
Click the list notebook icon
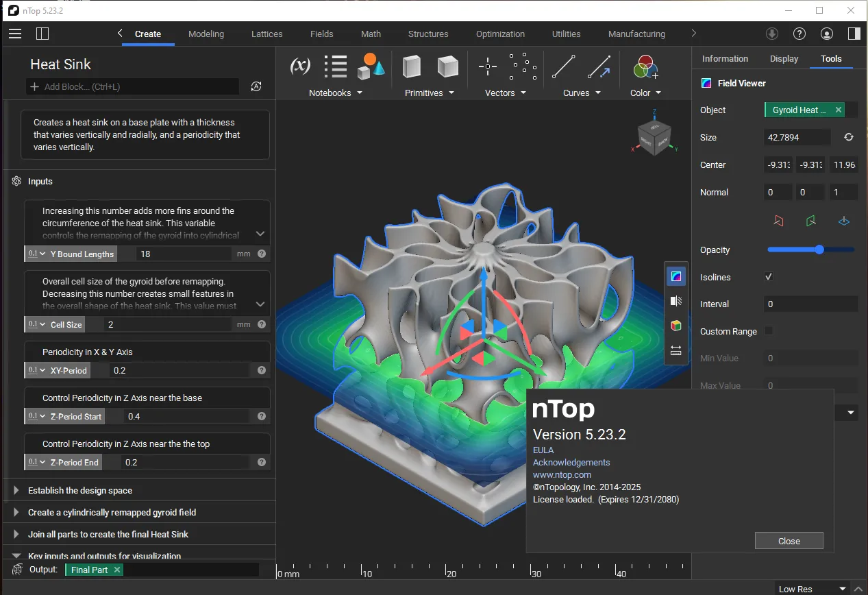pos(336,66)
